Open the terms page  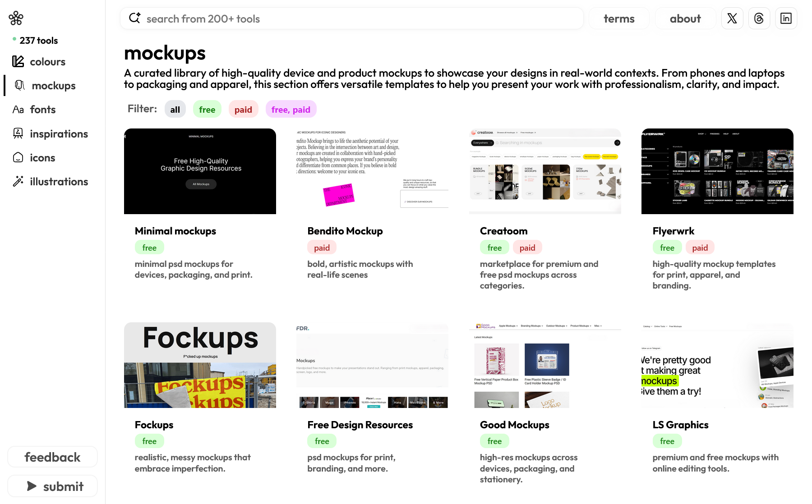pos(619,18)
